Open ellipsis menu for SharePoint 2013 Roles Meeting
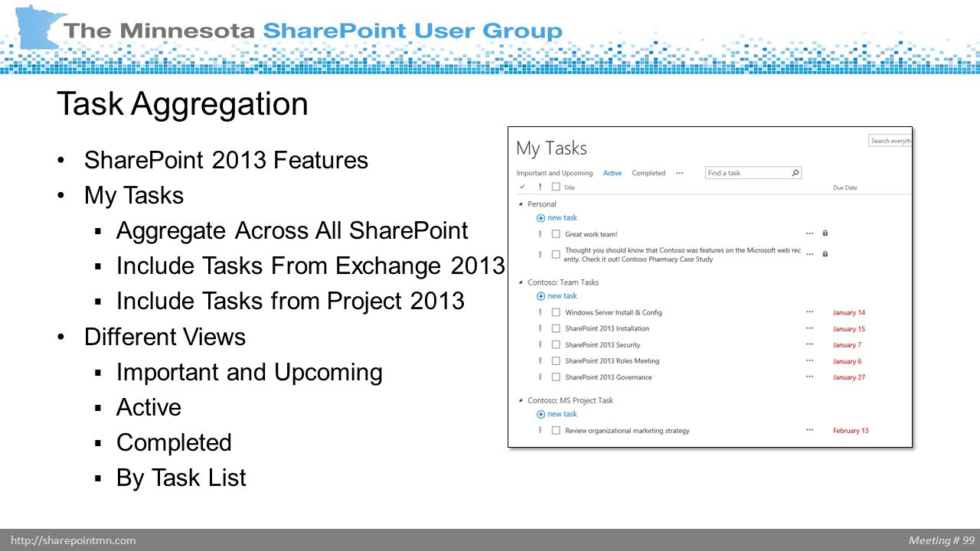 (x=809, y=360)
